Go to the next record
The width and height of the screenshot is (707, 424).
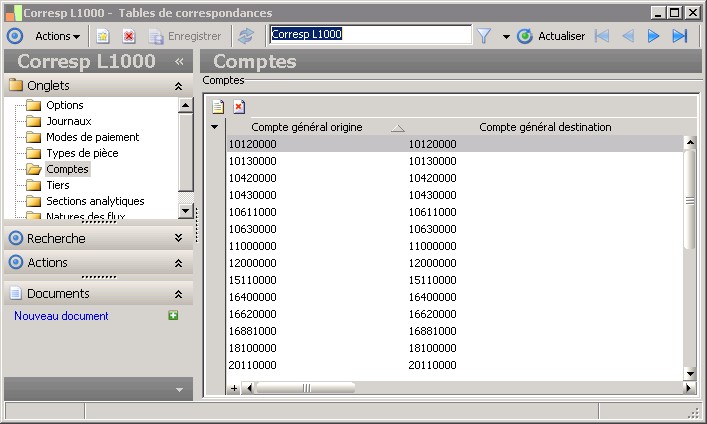tap(654, 36)
